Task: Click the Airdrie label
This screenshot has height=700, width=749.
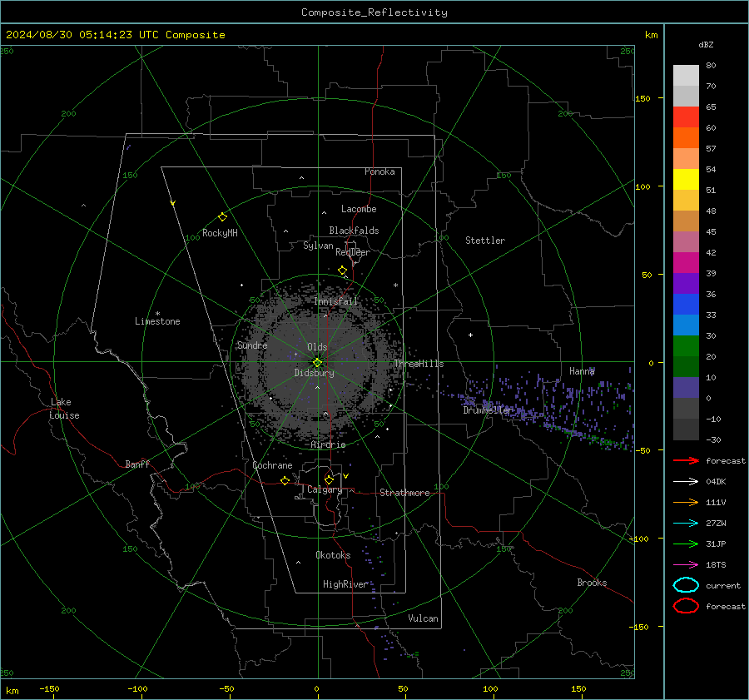Action: coord(328,444)
